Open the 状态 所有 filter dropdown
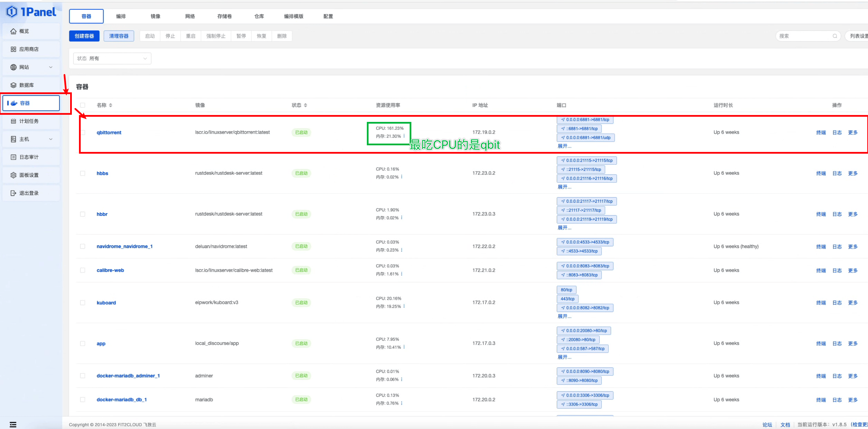Viewport: 868px width, 429px height. coord(112,58)
